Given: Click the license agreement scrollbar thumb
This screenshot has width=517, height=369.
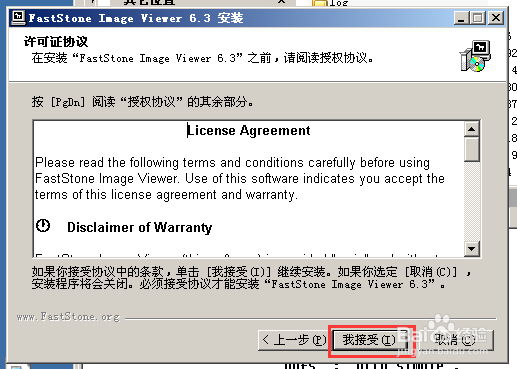Looking at the screenshot, I should [472, 149].
